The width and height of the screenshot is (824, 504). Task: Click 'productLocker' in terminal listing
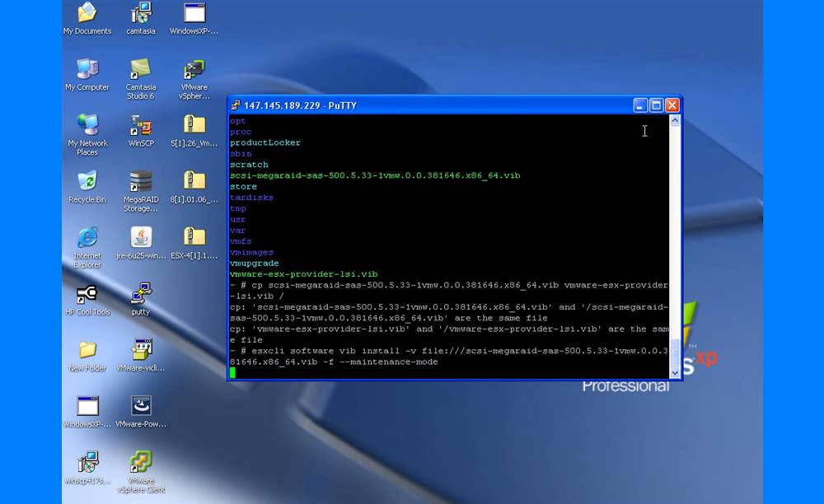[x=265, y=142]
